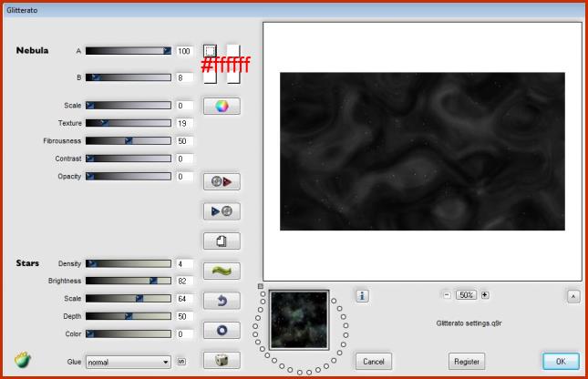Click the OK button
Image resolution: width=588 pixels, height=379 pixels.
pos(561,361)
